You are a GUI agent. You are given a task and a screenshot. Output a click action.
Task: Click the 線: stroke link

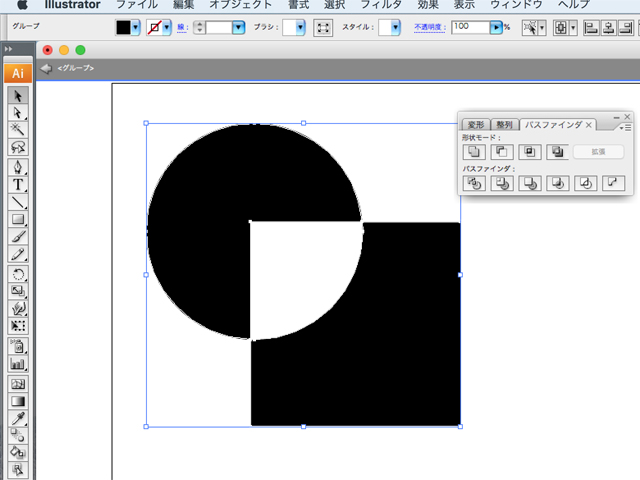pyautogui.click(x=182, y=27)
